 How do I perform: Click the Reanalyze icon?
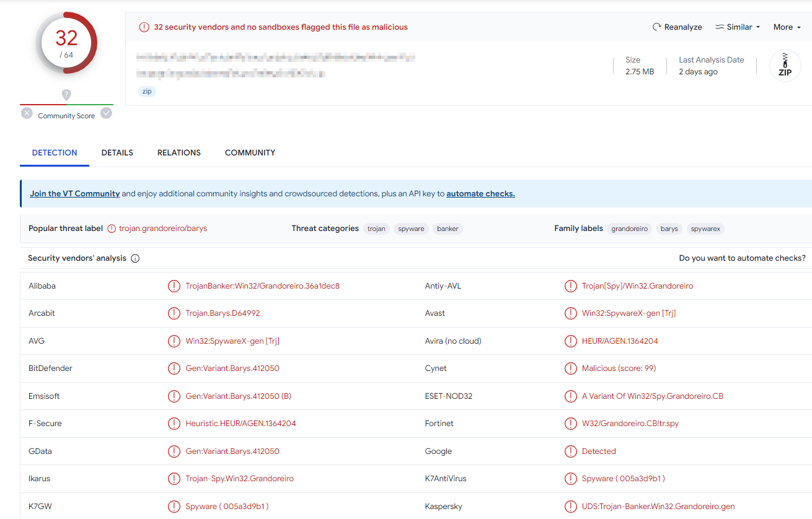tap(656, 27)
